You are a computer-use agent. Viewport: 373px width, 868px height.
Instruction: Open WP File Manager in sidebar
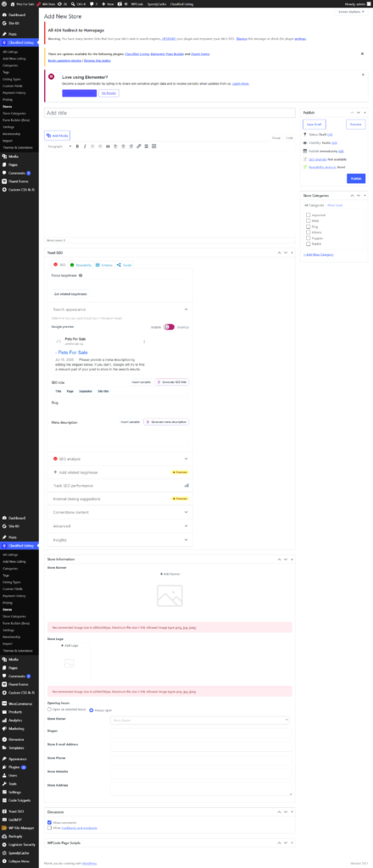tap(19, 827)
